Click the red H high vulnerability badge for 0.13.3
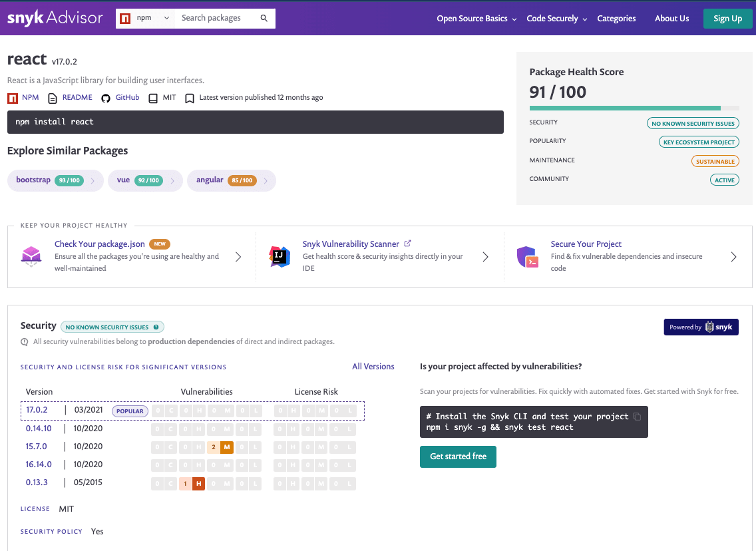Image resolution: width=756 pixels, height=551 pixels. coord(198,484)
